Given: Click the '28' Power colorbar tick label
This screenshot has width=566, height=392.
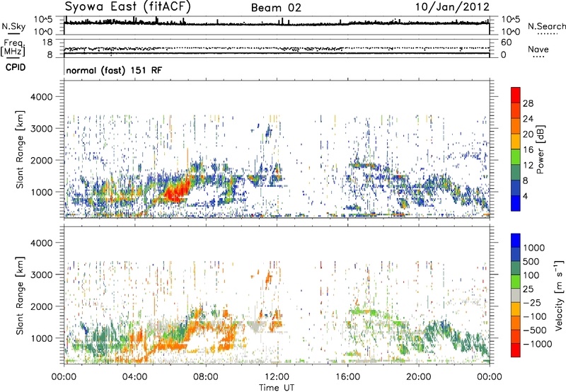Looking at the screenshot, I should pyautogui.click(x=528, y=103).
